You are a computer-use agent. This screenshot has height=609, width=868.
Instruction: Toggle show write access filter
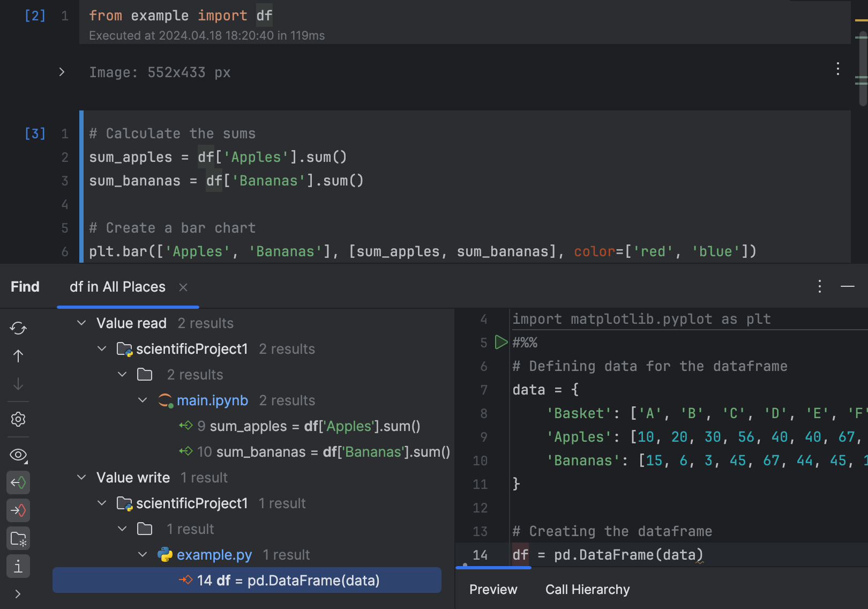18,510
